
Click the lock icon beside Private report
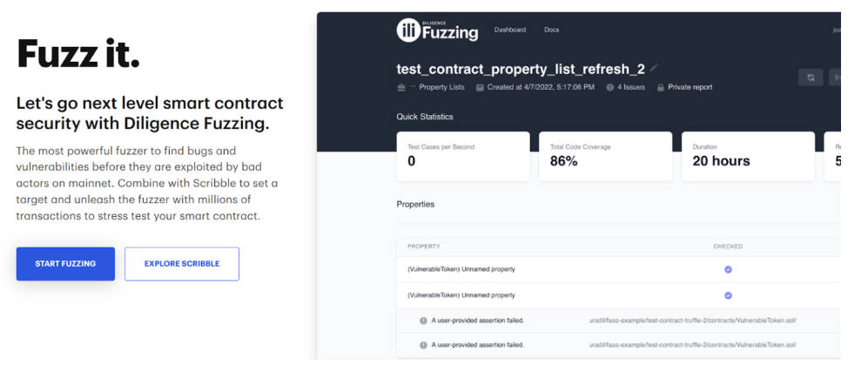click(x=660, y=87)
